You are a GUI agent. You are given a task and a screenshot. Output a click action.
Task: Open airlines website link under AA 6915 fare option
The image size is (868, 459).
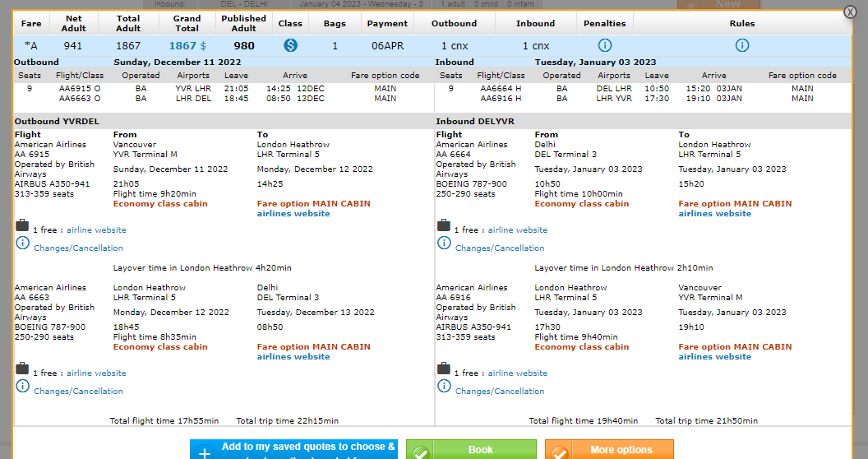point(293,214)
